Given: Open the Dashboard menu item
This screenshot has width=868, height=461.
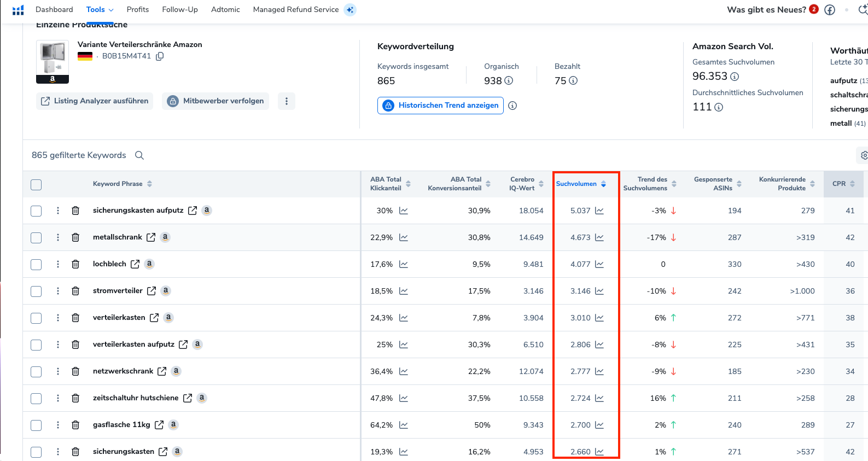Looking at the screenshot, I should pyautogui.click(x=54, y=10).
